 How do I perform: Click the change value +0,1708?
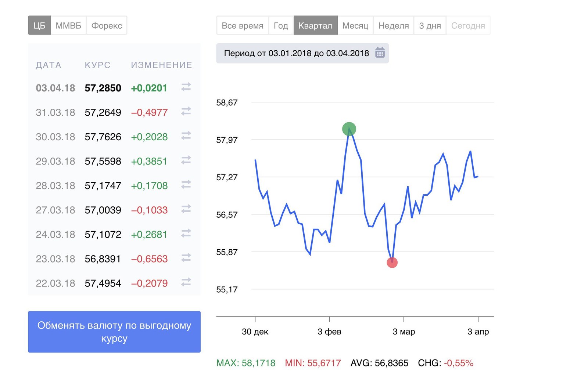coord(149,186)
